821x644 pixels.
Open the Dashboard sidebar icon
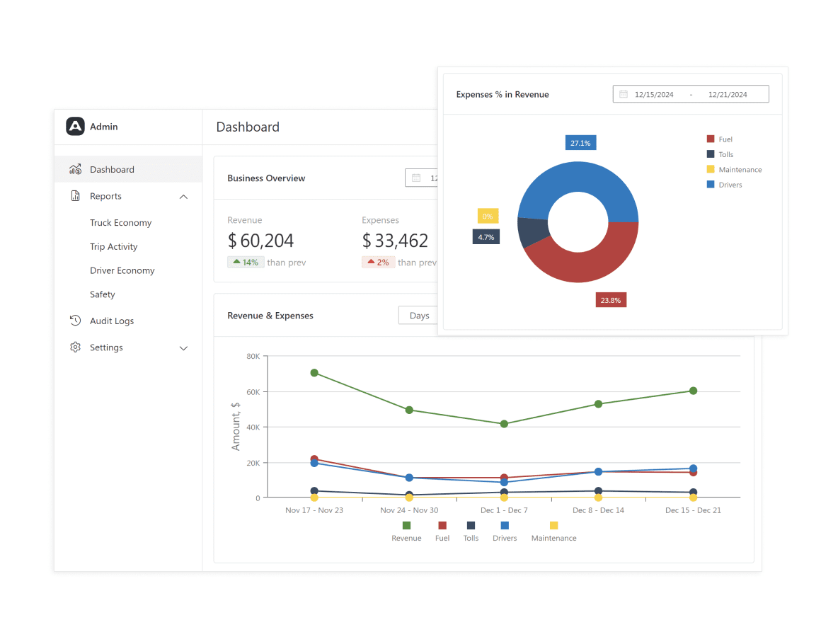(76, 169)
